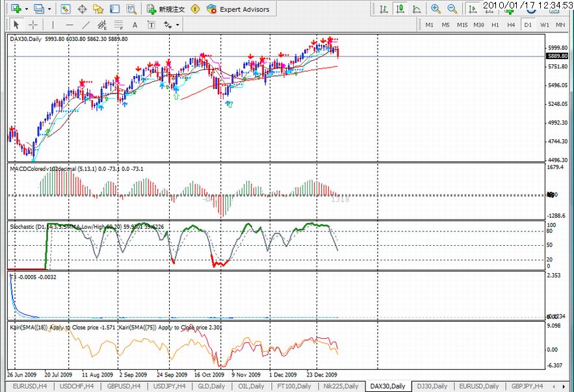The image size is (574, 392).
Task: Click the Data Window crosshair icon
Action: 82,9
